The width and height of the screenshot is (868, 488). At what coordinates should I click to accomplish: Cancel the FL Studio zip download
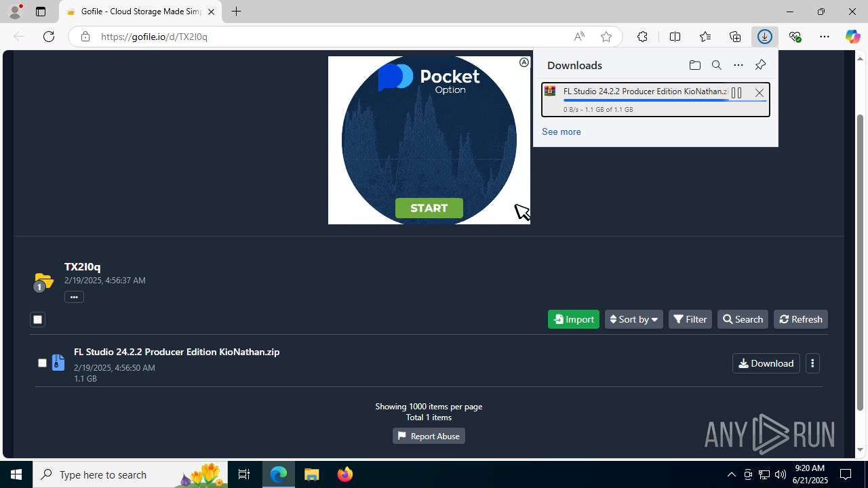(759, 93)
